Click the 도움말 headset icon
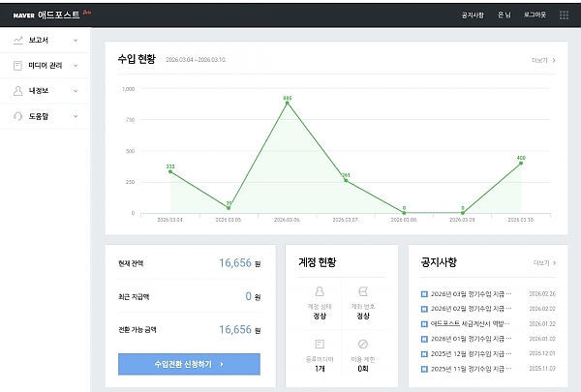 point(17,115)
